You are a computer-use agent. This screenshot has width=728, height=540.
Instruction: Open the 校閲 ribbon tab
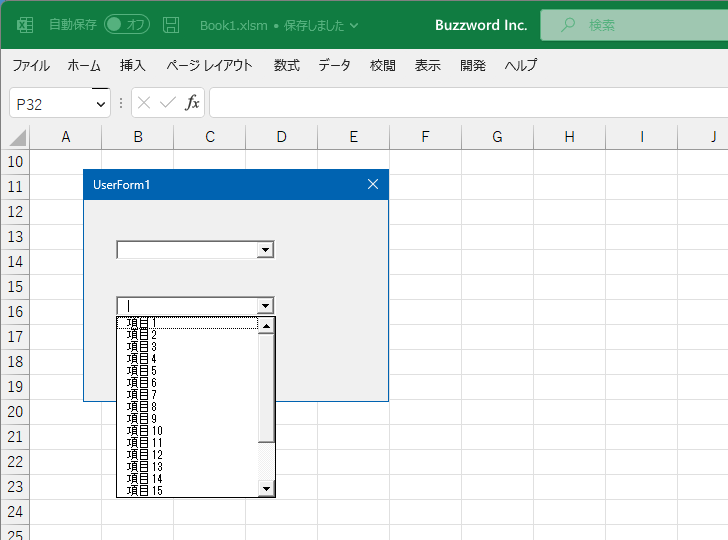(383, 65)
